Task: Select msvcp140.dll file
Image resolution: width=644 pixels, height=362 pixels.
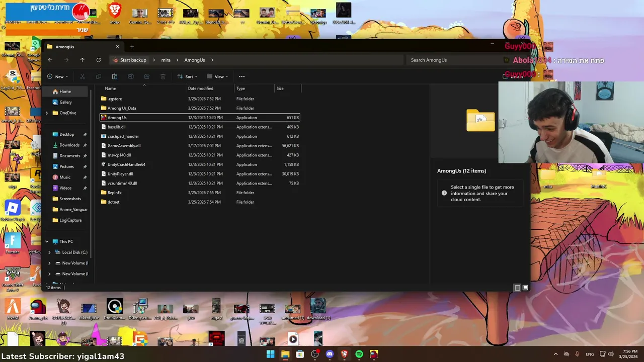Action: point(200,155)
